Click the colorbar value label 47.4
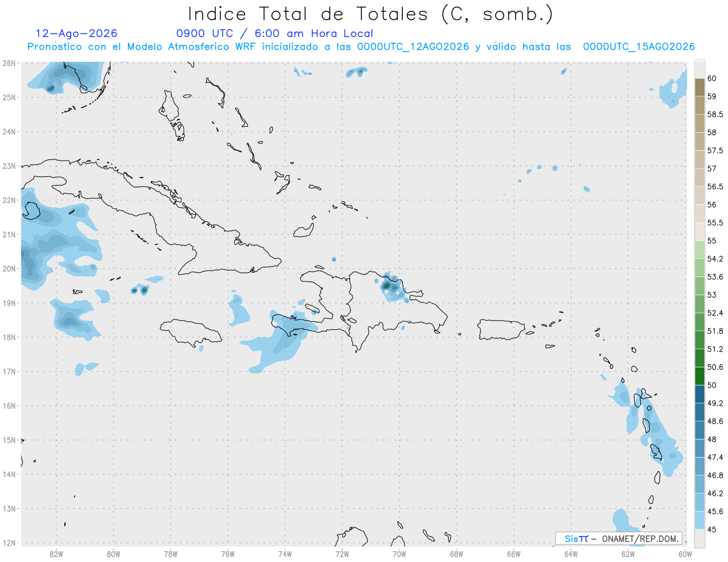Screen dimensions: 728x562 pyautogui.click(x=715, y=457)
